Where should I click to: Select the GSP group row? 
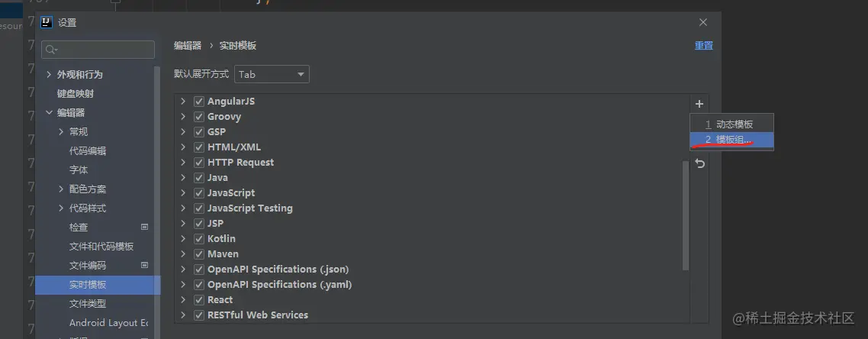pos(432,132)
